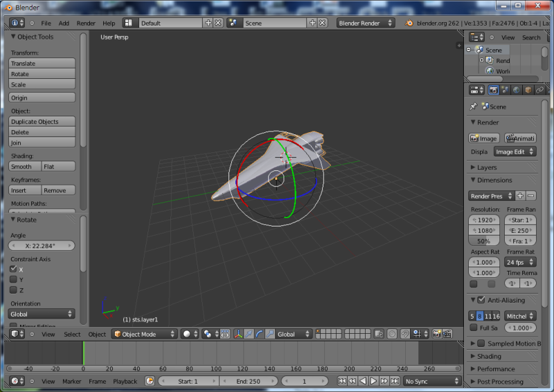Set anti-aliasing samples to 5
The width and height of the screenshot is (554, 392).
coord(472,316)
